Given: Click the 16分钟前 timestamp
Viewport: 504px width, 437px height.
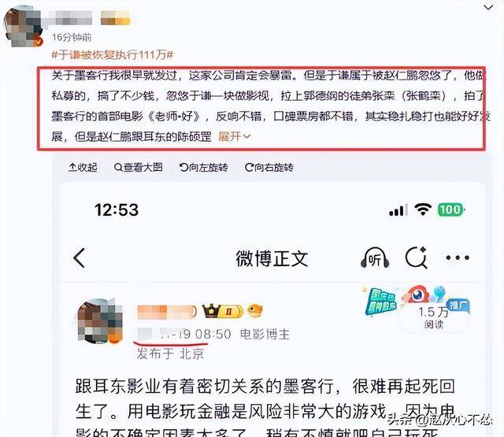Looking at the screenshot, I should [72, 37].
